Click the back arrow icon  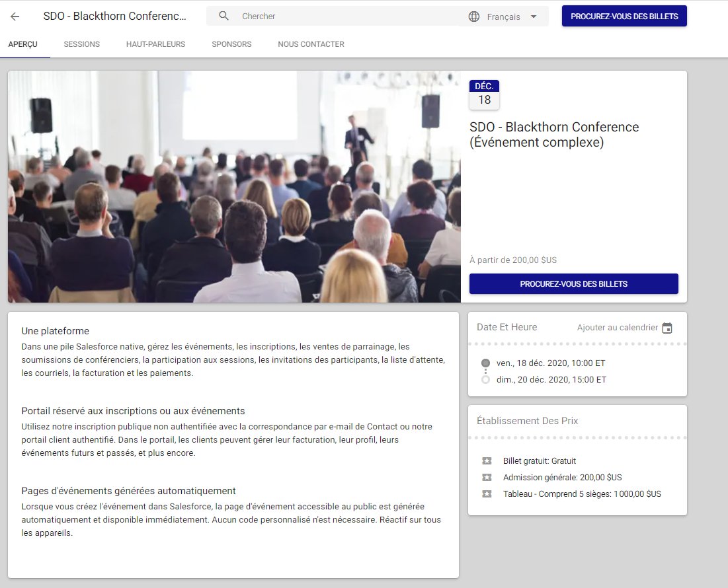tap(15, 17)
